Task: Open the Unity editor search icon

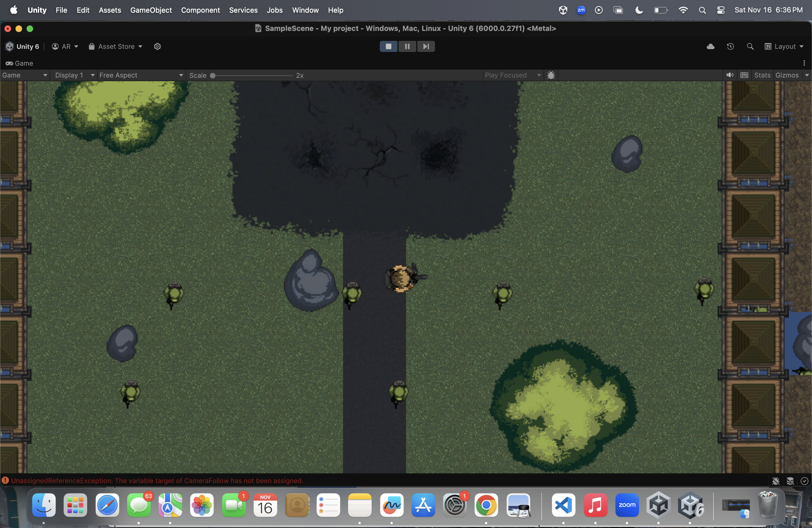Action: (750, 46)
